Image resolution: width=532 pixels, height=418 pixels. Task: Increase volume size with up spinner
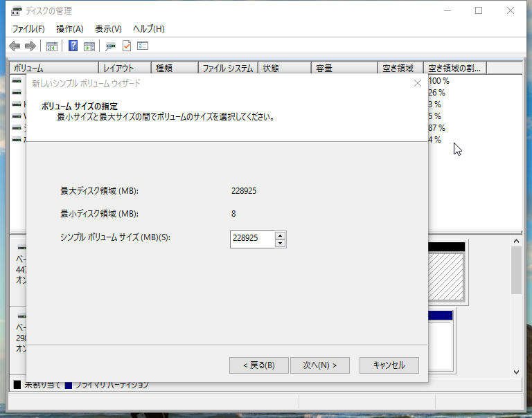click(280, 235)
